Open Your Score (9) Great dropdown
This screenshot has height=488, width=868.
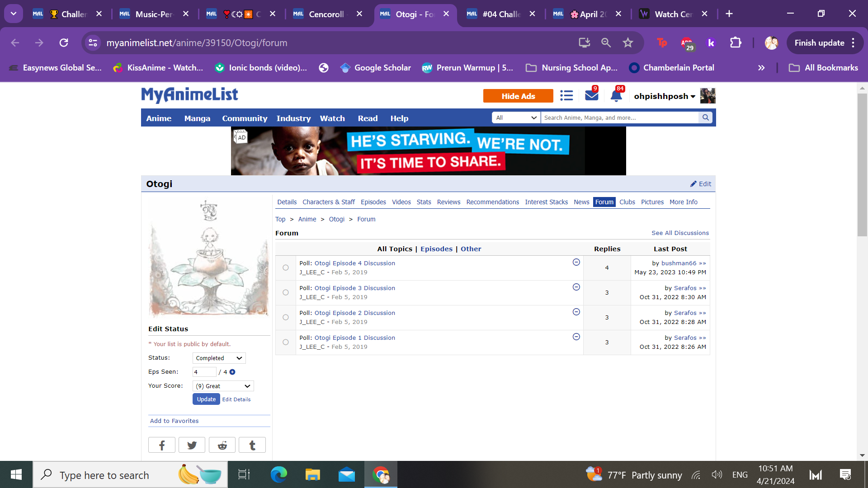(x=223, y=386)
